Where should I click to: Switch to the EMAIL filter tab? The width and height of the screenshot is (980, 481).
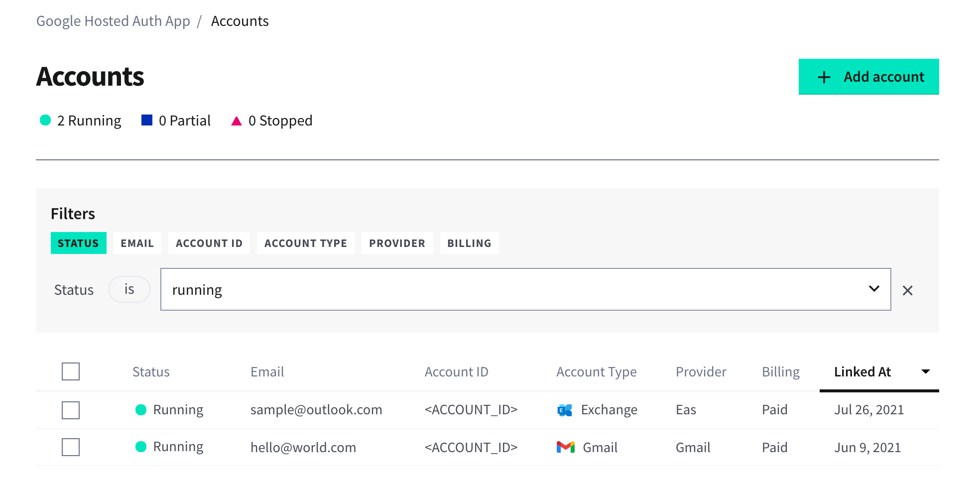(137, 243)
